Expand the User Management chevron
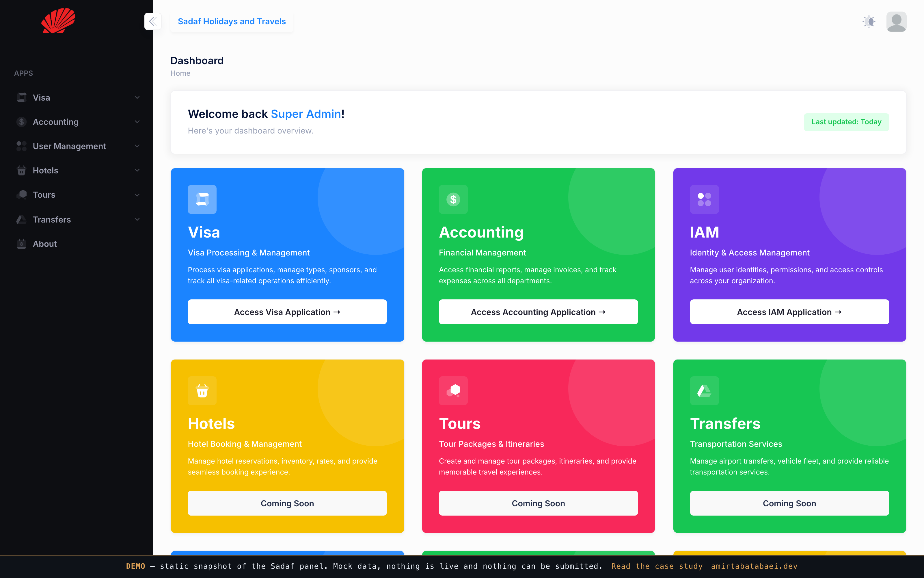Viewport: 924px width, 578px height. (137, 146)
